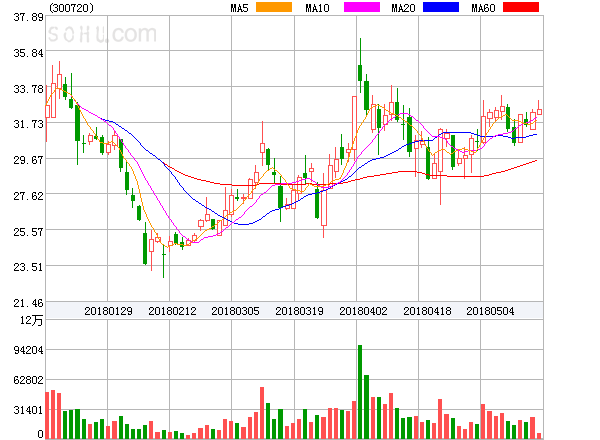Viewport: 600px width, 440px height.
Task: Click the 20180212 date label
Action: tap(172, 311)
